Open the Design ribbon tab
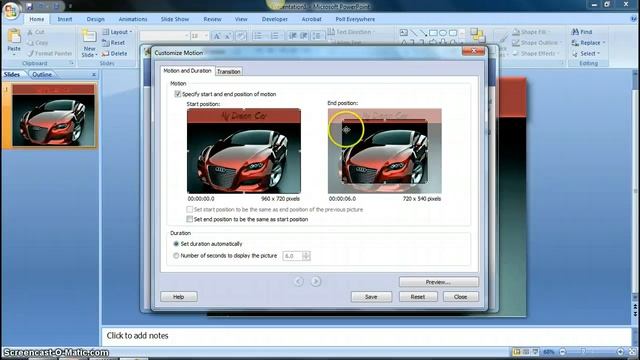Screen dimensions: 640x360 point(96,19)
